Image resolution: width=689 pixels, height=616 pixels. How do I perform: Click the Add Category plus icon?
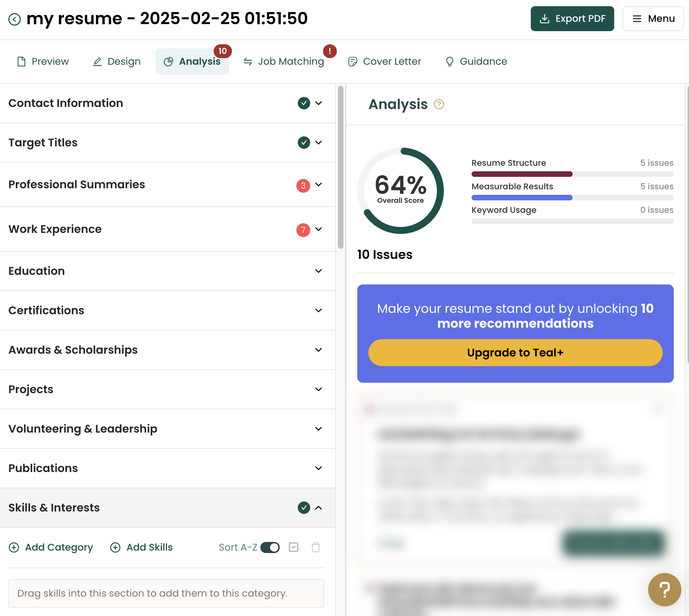point(14,547)
